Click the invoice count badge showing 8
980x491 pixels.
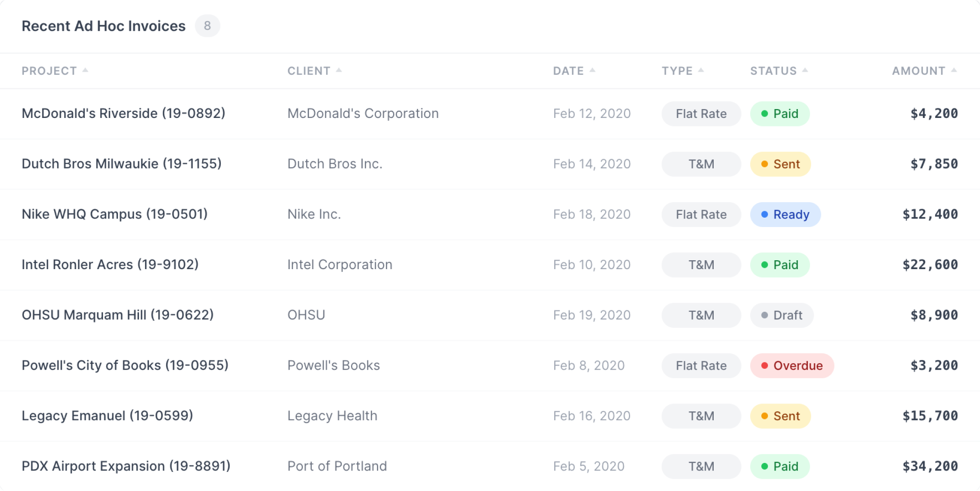208,26
